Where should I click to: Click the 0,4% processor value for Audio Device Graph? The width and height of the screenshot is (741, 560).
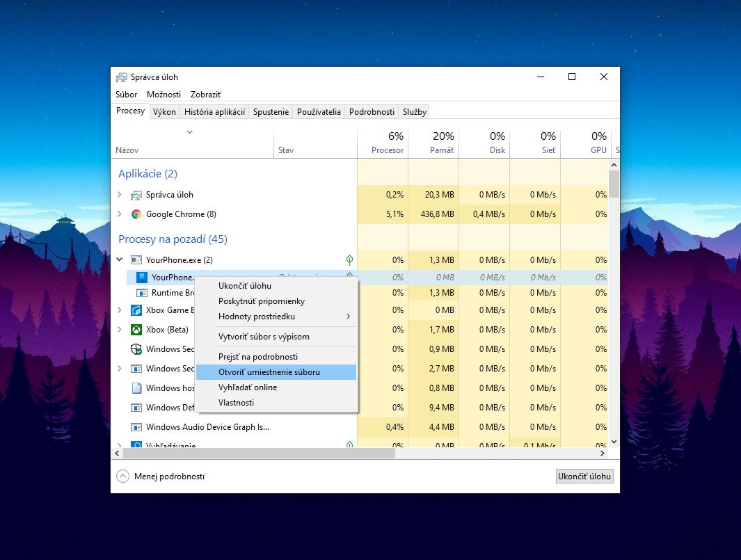(x=395, y=427)
